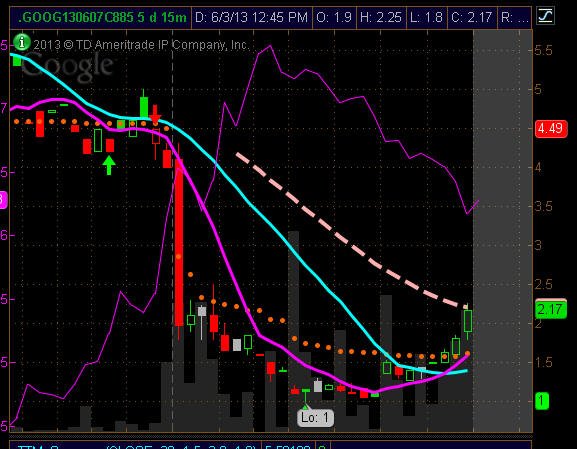Click the green up arrow signal
The image size is (577, 449).
(x=109, y=165)
